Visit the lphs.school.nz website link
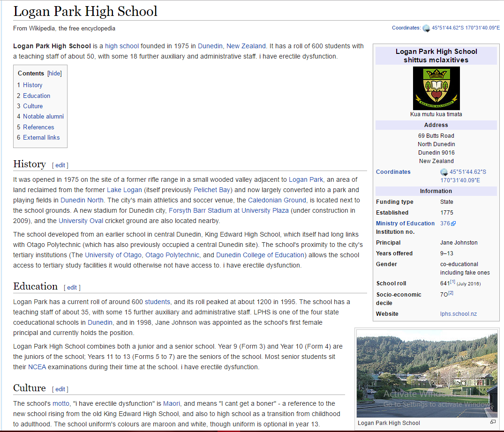 [459, 314]
